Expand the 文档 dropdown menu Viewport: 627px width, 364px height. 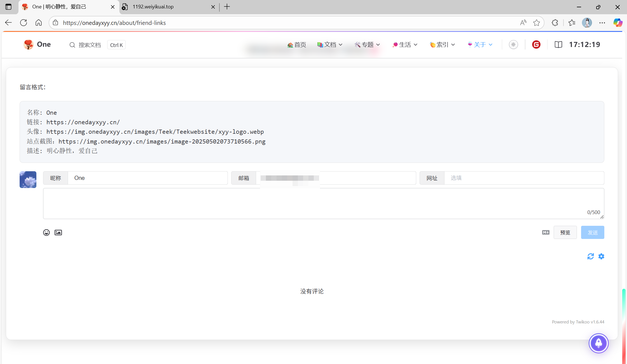point(330,44)
